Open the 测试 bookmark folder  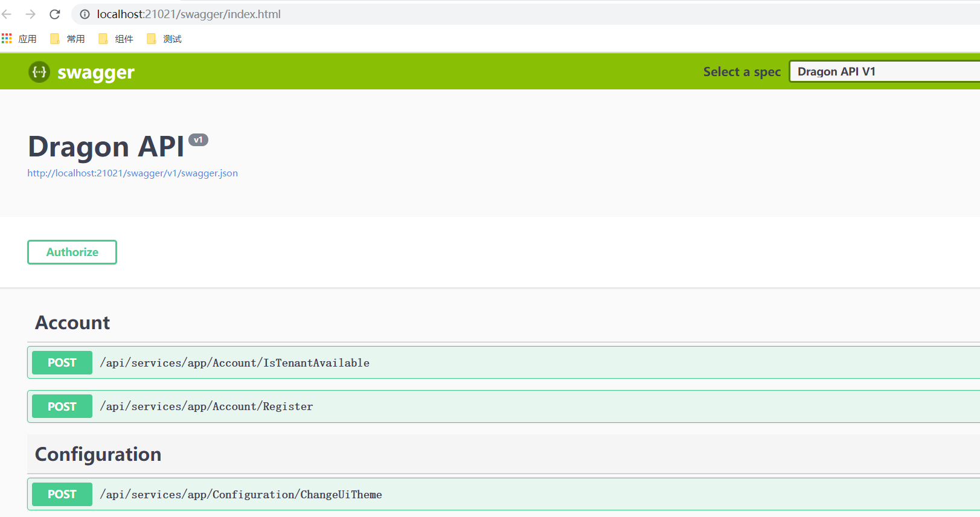click(164, 39)
